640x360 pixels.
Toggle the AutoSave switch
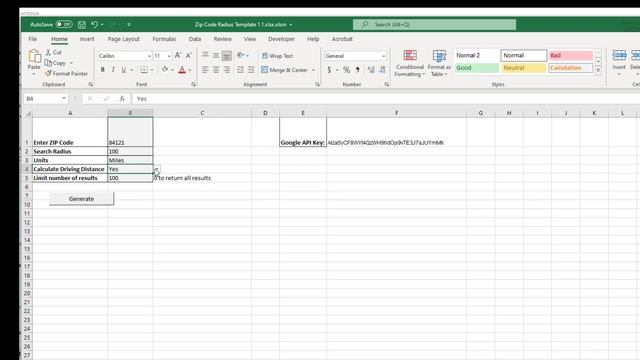coord(64,24)
